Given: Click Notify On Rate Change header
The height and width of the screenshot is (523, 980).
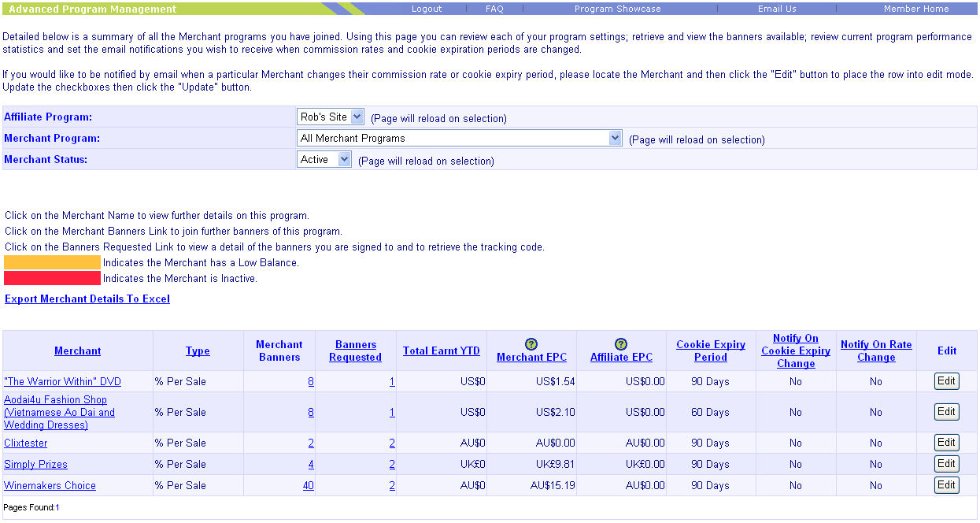Looking at the screenshot, I should (x=876, y=351).
